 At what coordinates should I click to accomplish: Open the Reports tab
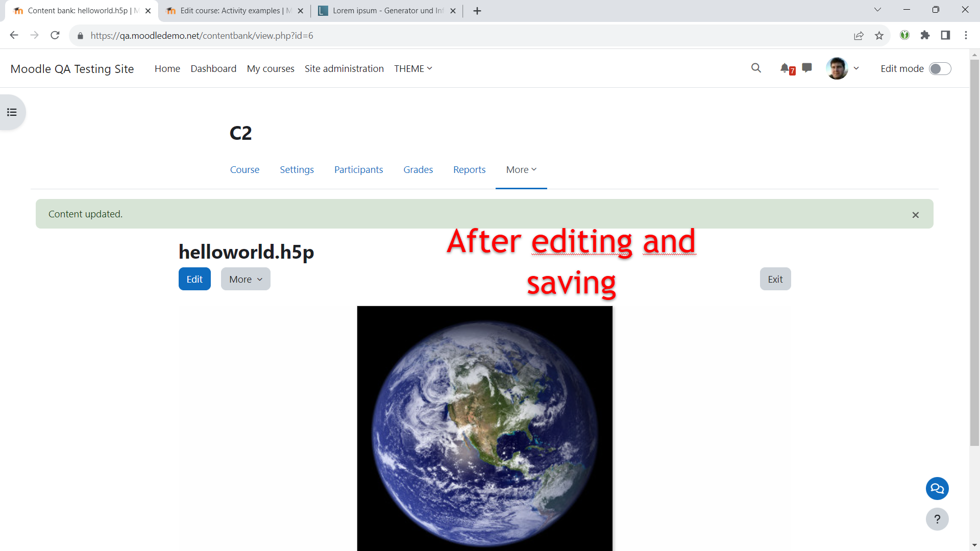click(469, 170)
